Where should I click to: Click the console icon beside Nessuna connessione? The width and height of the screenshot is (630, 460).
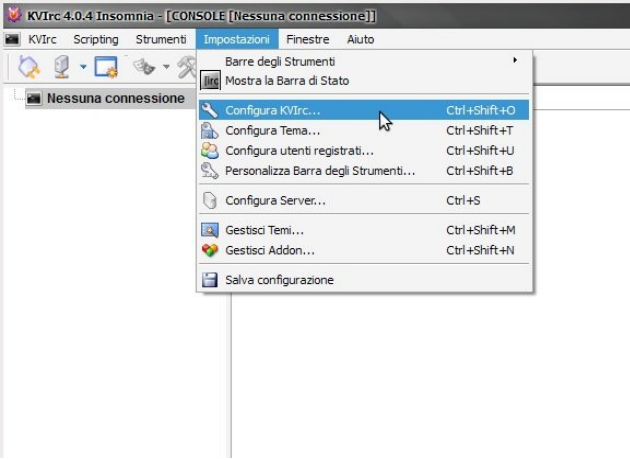point(34,98)
